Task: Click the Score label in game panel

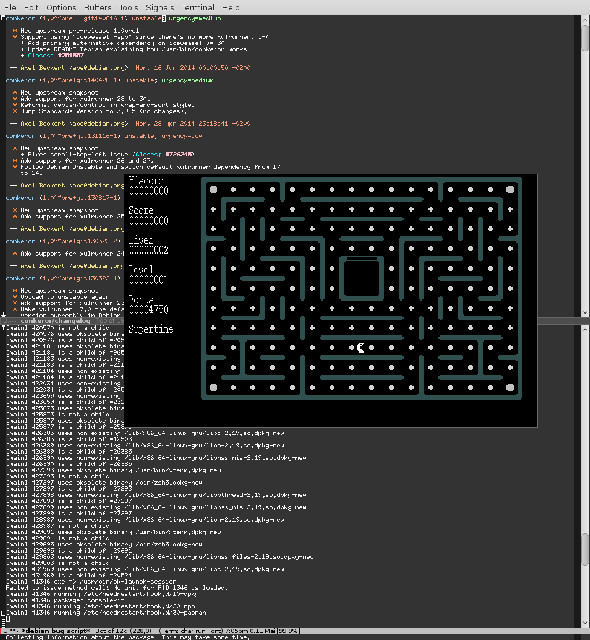Action: [x=141, y=210]
